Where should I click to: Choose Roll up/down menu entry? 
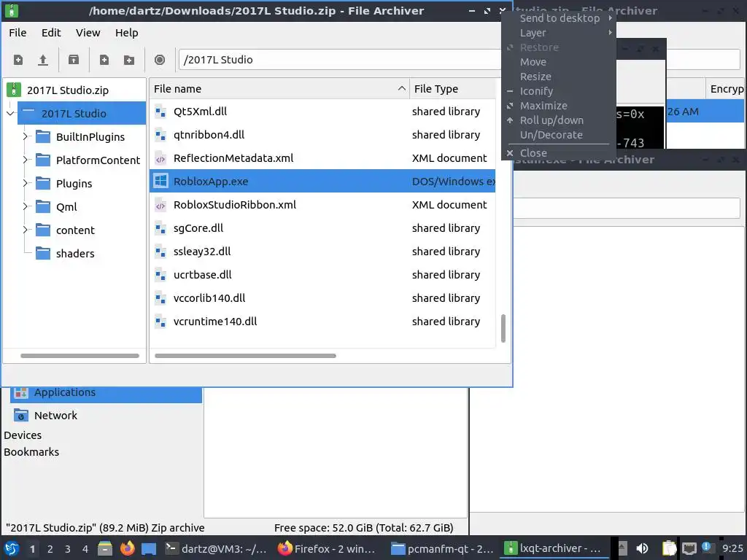tap(560, 120)
